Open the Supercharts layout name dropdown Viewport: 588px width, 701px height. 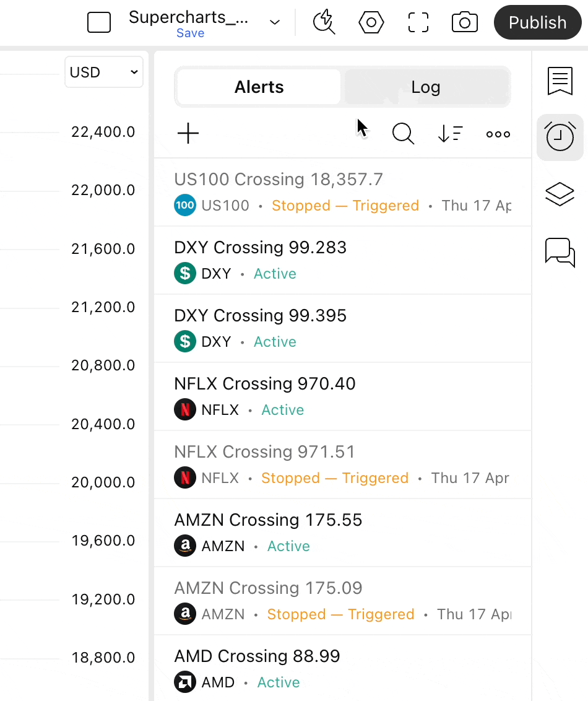tap(275, 22)
